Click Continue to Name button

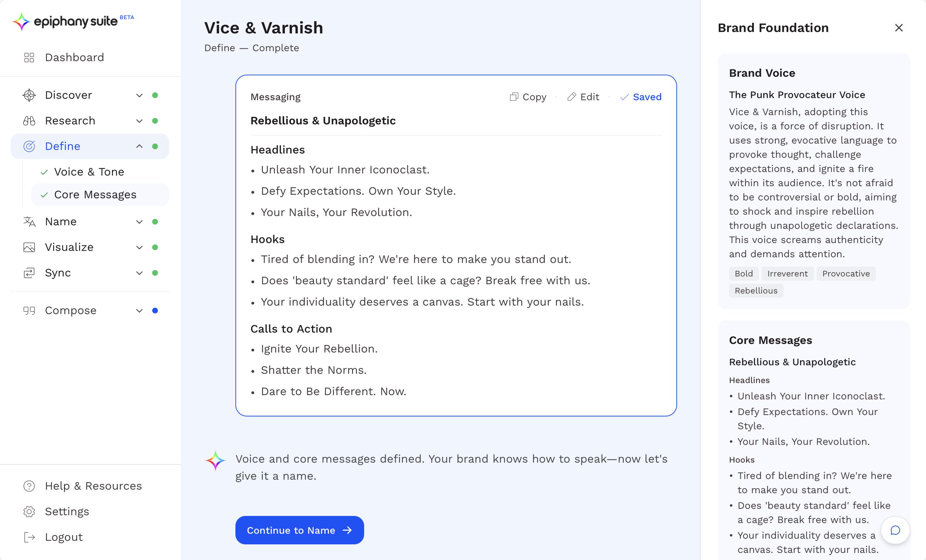[x=299, y=530]
